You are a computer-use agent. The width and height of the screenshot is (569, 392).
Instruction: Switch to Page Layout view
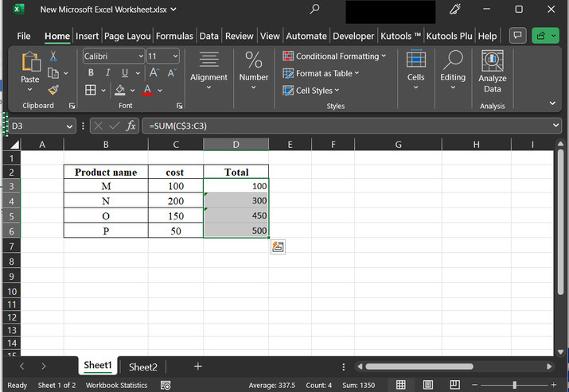pos(427,385)
